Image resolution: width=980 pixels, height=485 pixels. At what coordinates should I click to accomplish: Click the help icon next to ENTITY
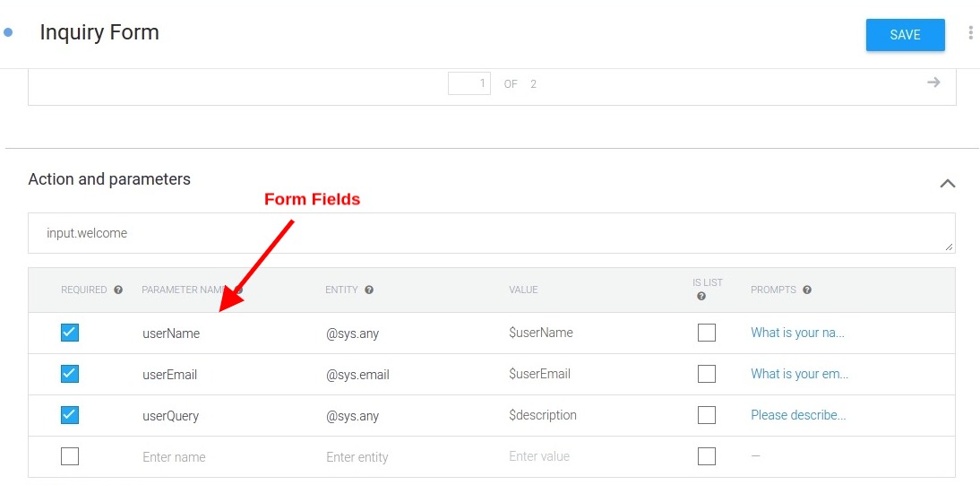pyautogui.click(x=369, y=290)
